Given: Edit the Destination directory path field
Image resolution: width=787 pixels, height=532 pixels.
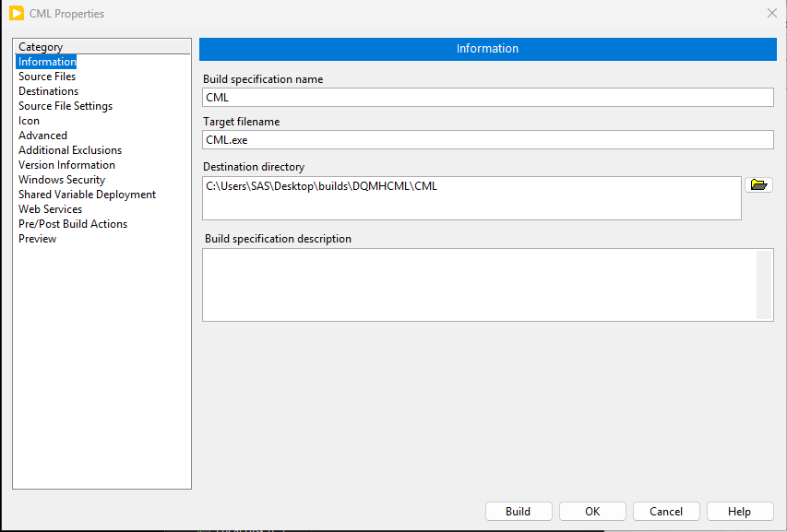Looking at the screenshot, I should pos(471,198).
